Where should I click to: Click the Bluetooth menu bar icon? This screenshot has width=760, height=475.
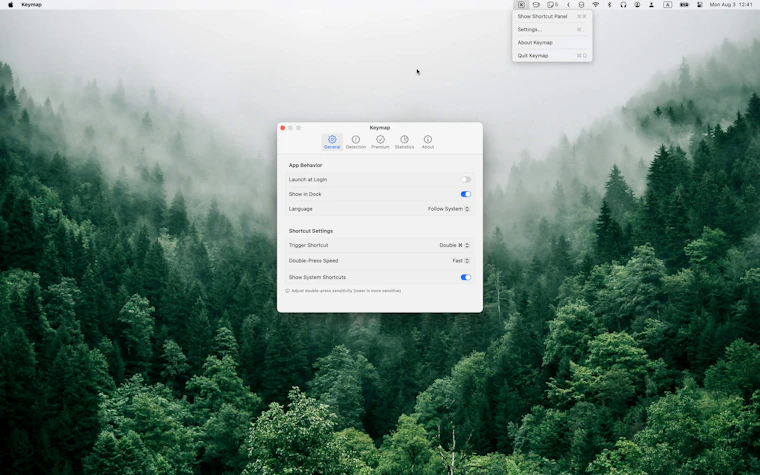[x=609, y=4]
